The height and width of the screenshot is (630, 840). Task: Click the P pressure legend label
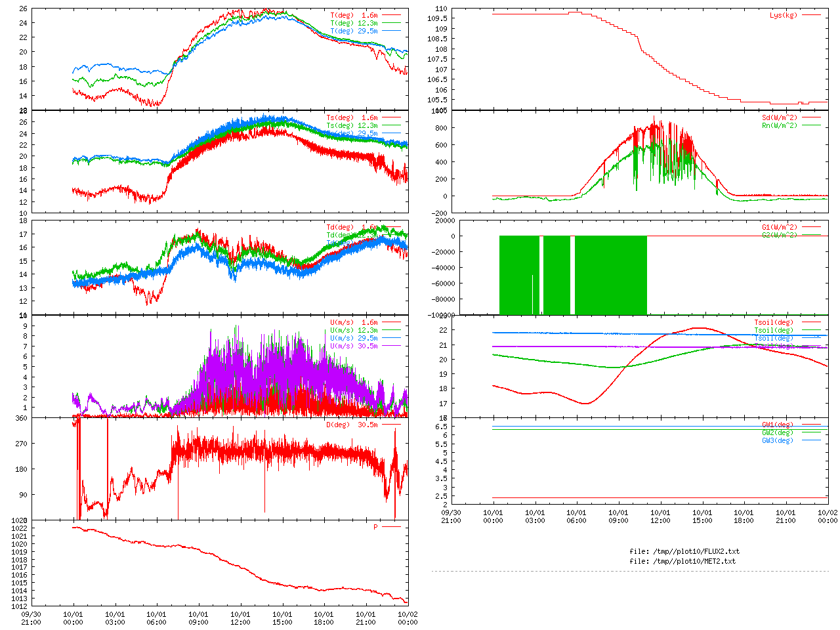pos(375,527)
